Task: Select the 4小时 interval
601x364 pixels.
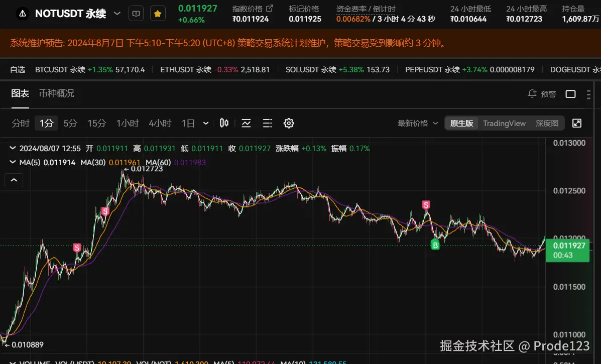Action: pos(160,124)
